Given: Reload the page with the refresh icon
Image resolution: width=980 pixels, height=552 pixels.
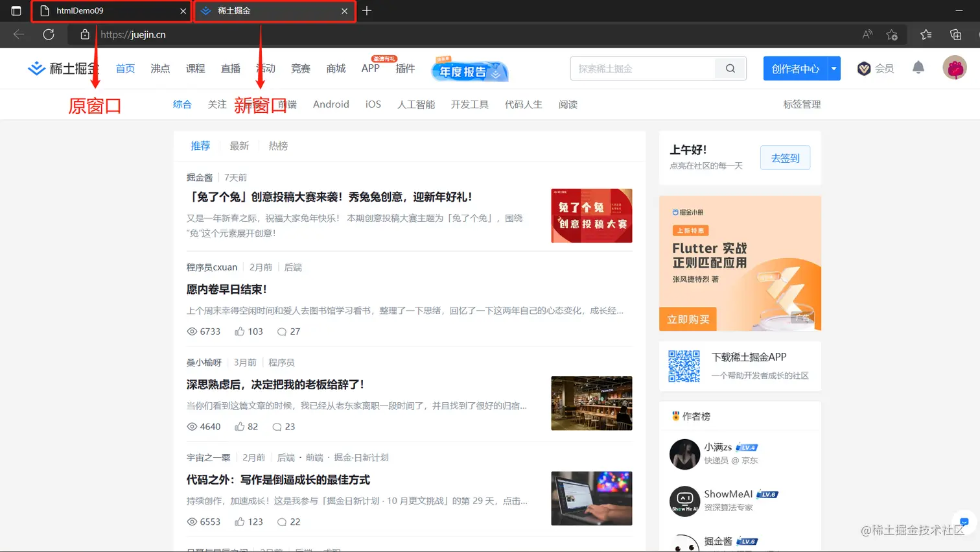Looking at the screenshot, I should 49,34.
